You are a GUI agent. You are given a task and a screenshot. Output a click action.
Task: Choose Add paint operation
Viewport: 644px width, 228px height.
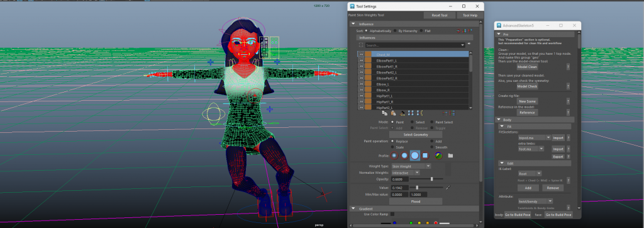[431, 141]
